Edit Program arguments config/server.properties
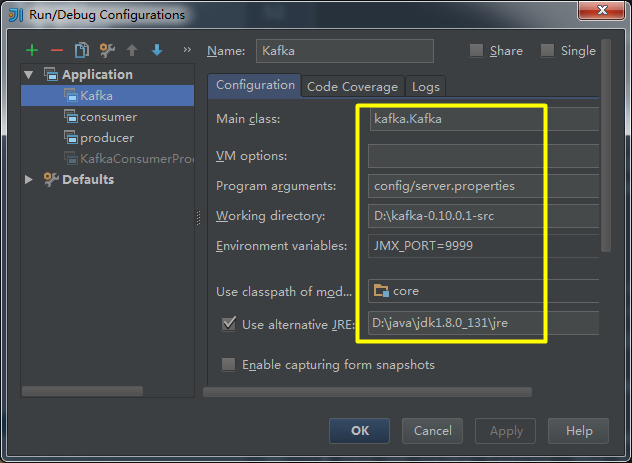632x463 pixels. (484, 186)
